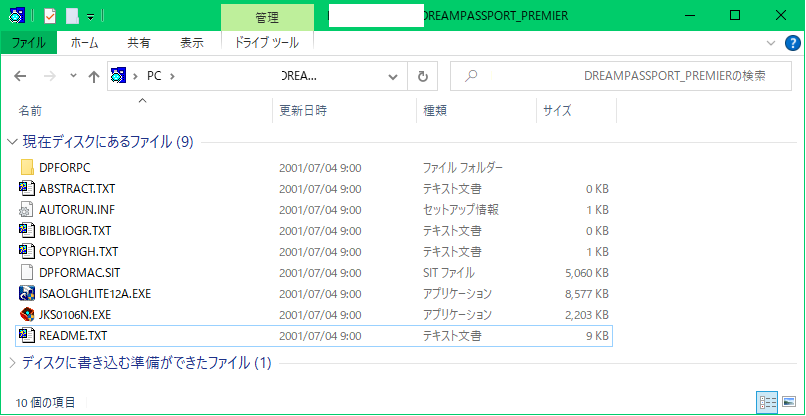Click the DPFORMAC.SIT blank file icon

27,273
